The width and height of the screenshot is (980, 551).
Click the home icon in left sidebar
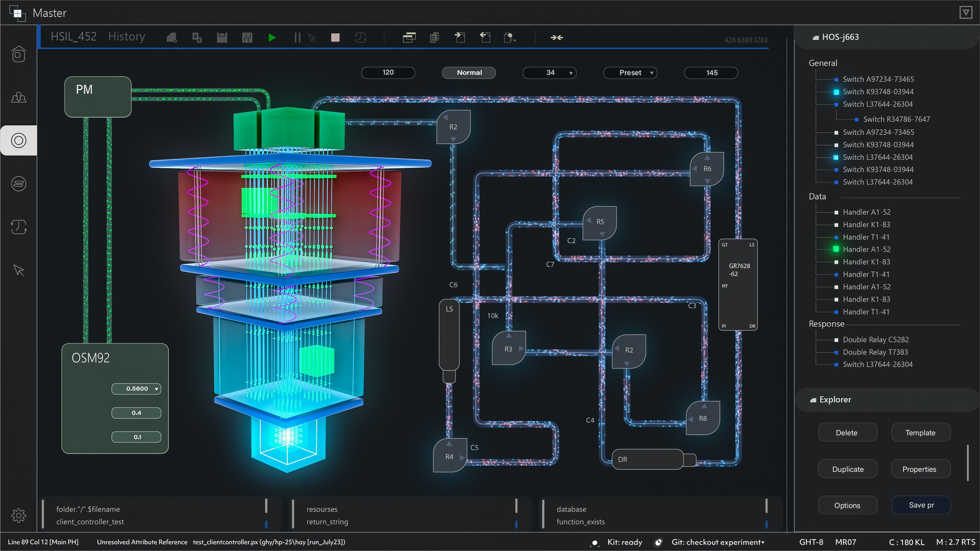[18, 54]
